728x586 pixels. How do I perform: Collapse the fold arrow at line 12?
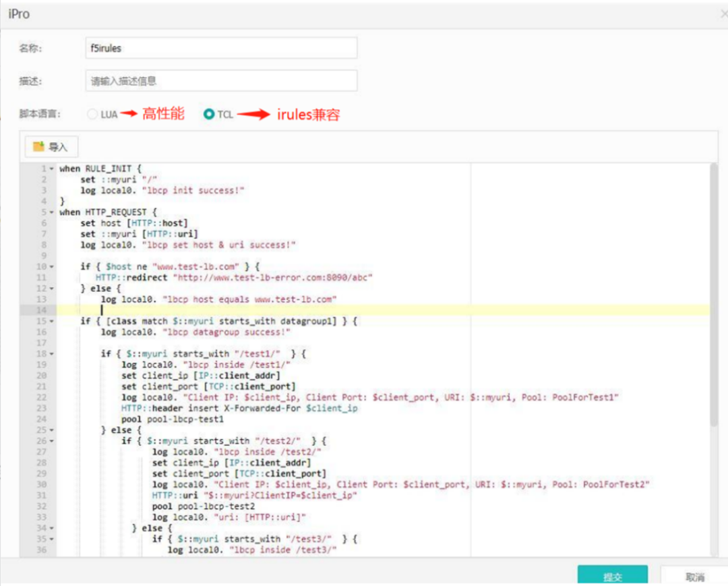tap(51, 289)
